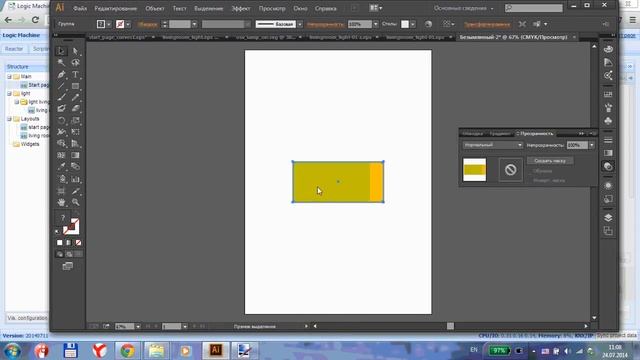Click the control bar fill swatch
Image resolution: width=640 pixels, height=360 pixels.
pyautogui.click(x=101, y=24)
